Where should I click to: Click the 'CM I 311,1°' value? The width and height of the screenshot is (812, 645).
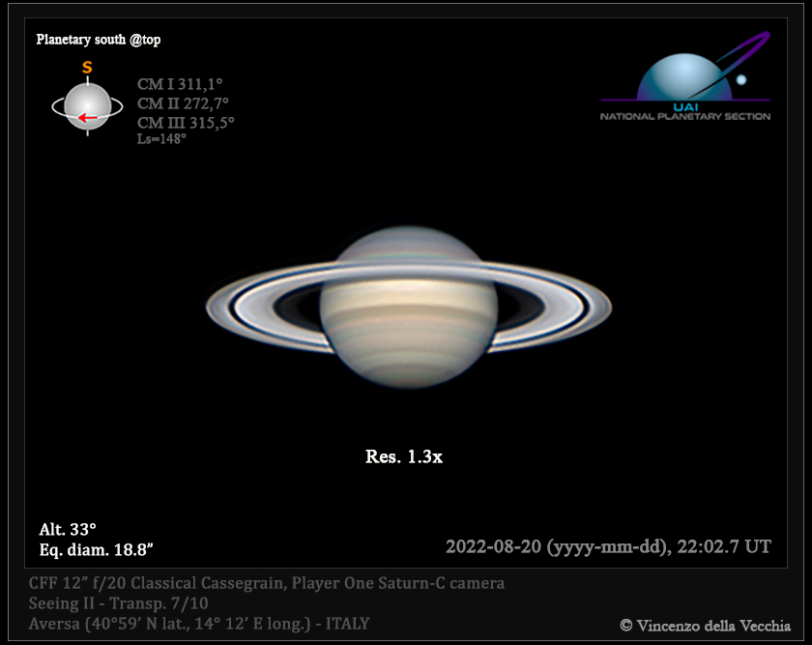(x=180, y=84)
